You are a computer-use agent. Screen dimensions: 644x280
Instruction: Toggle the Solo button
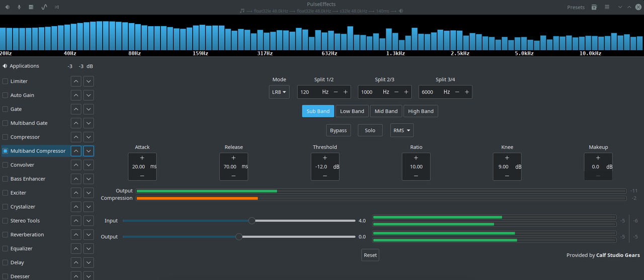coord(370,130)
